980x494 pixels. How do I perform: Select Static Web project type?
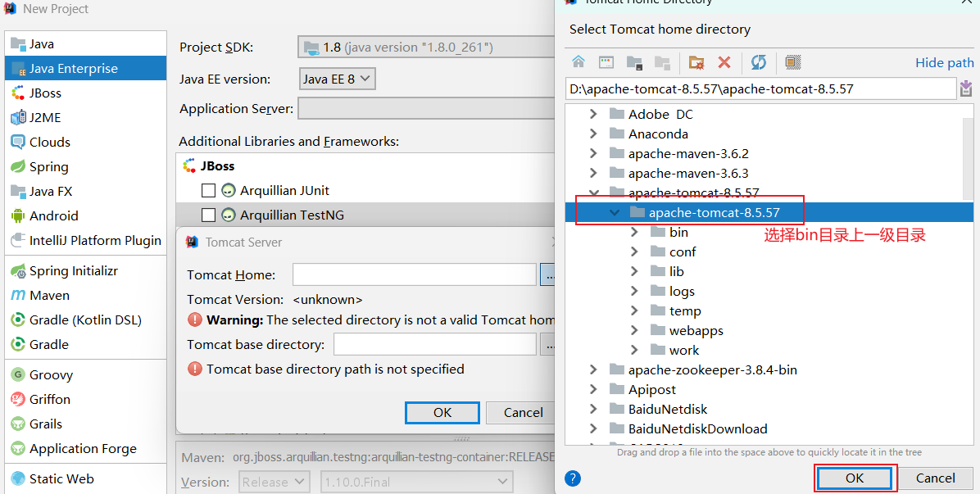(x=85, y=479)
